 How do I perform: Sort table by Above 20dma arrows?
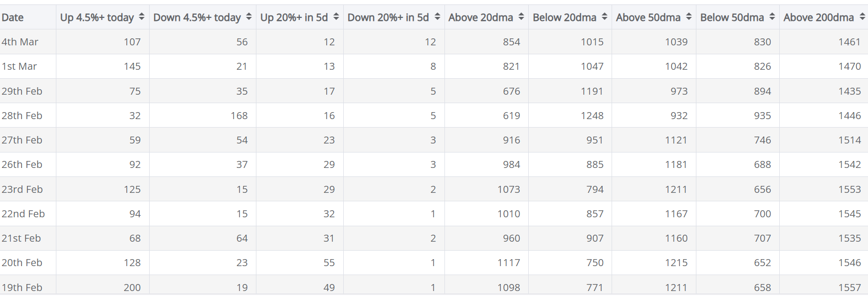[x=521, y=17]
